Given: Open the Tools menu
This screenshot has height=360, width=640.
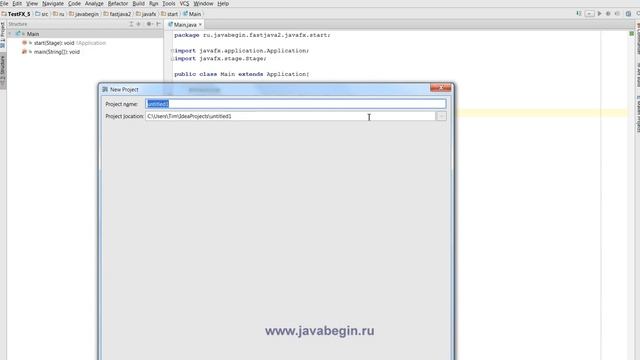Looking at the screenshot, I should (x=169, y=3).
